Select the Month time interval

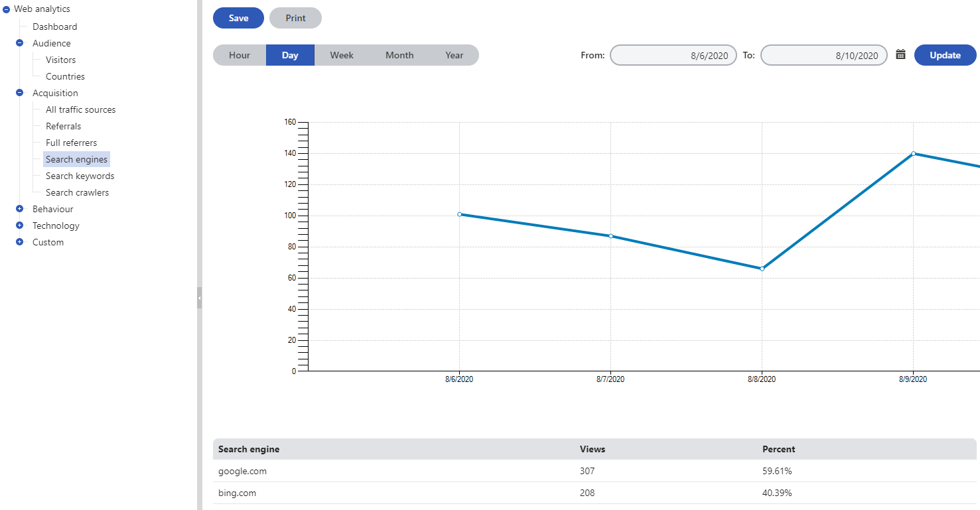(399, 55)
